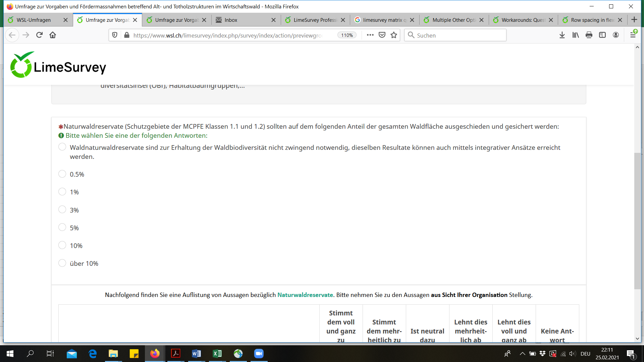
Task: Click the 110% zoom level indicator
Action: (347, 35)
